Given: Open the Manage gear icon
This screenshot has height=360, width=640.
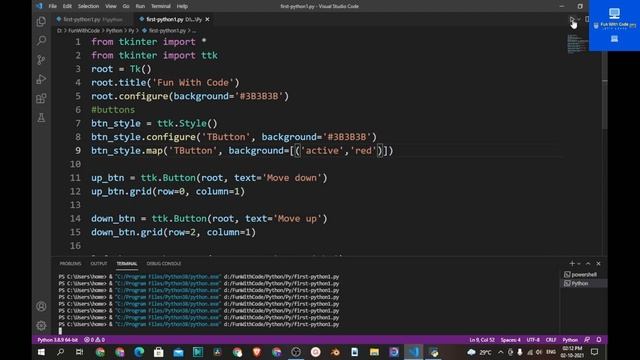Looking at the screenshot, I should pyautogui.click(x=41, y=326).
